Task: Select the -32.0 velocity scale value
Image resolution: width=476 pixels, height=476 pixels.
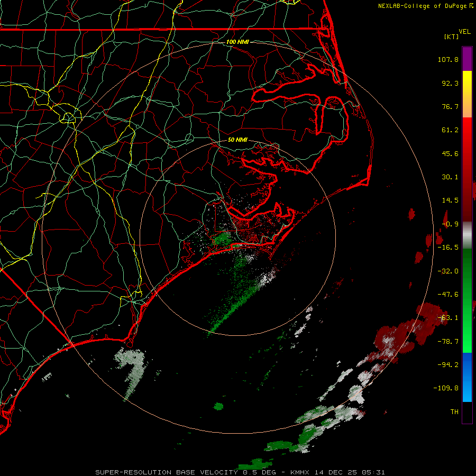Action: pos(448,271)
